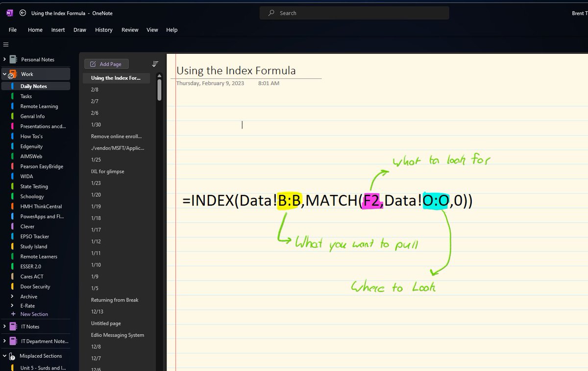Viewport: 588px width, 371px height.
Task: Expand the E-Rate section group
Action: [x=13, y=305]
